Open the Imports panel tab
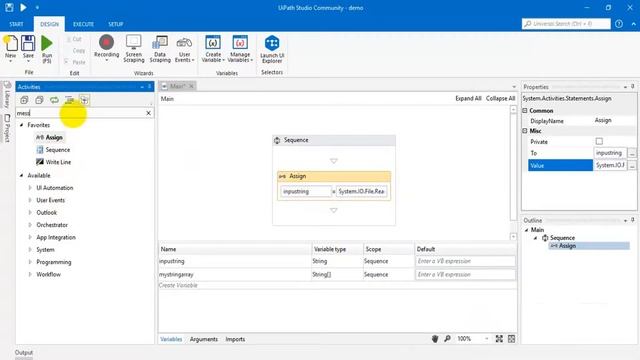Screen dimensions: 640x360 [235, 339]
